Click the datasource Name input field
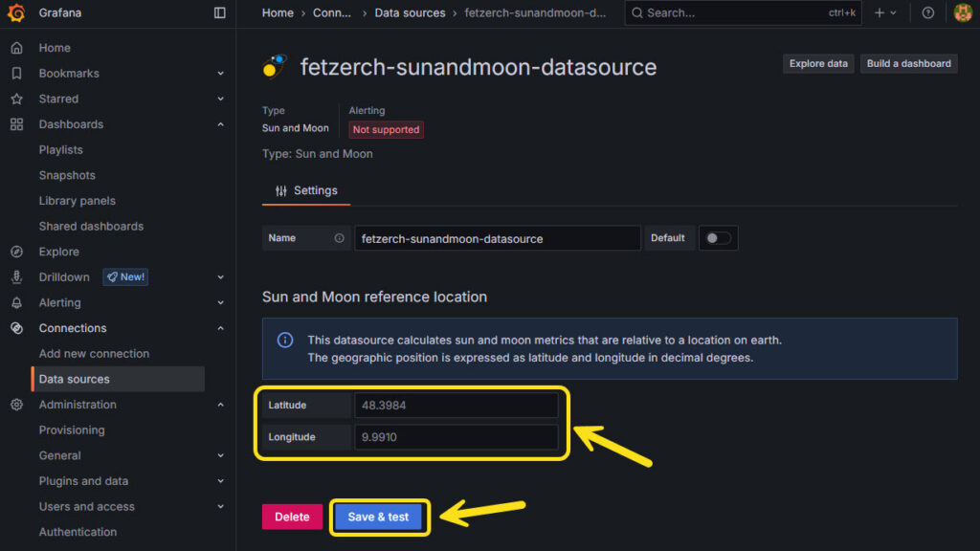The image size is (980, 551). [x=498, y=238]
